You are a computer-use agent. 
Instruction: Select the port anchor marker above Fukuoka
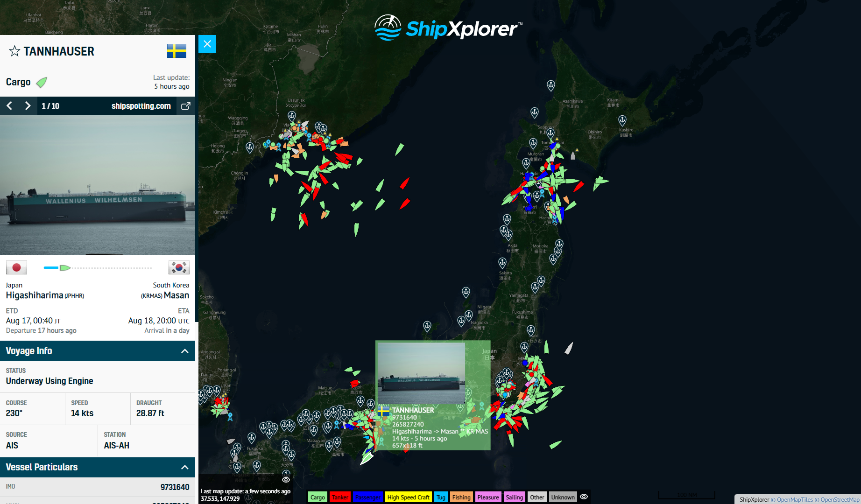252,438
